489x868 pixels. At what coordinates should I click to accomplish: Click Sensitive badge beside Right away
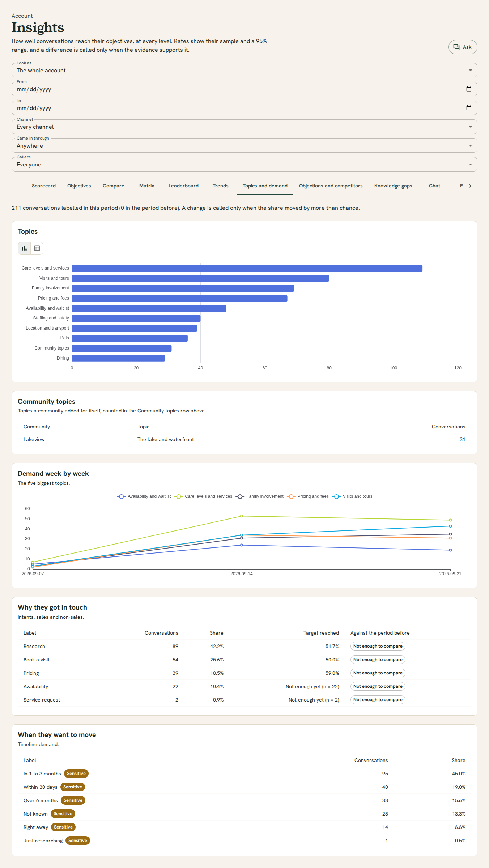tap(63, 827)
